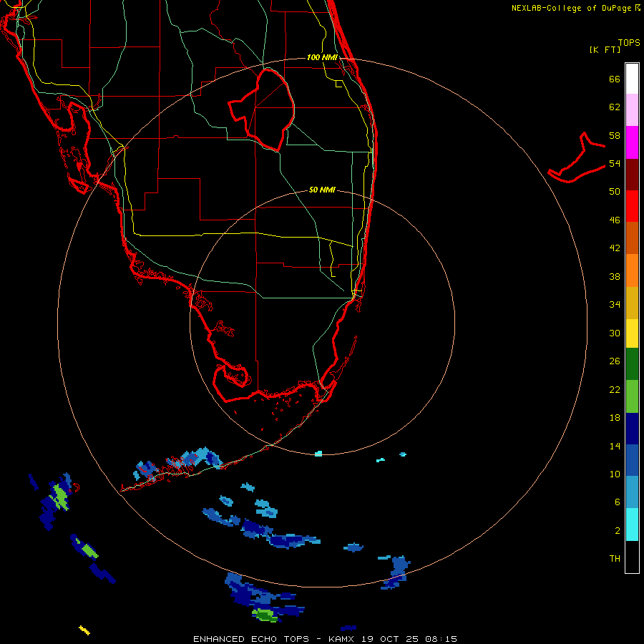This screenshot has width=644, height=644.
Task: Click the navy 14-18 kft legend swatch
Action: pos(632,429)
